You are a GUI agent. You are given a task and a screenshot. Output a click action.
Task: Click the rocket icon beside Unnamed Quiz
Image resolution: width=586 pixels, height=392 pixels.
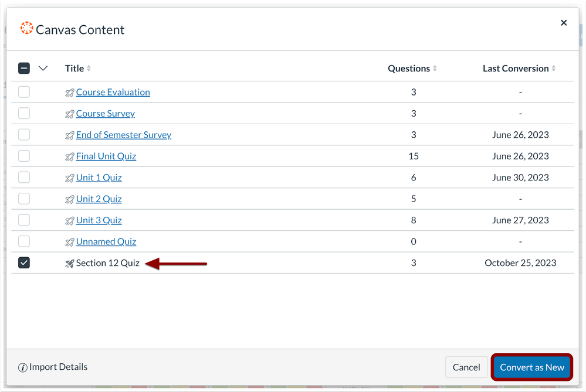tap(70, 242)
